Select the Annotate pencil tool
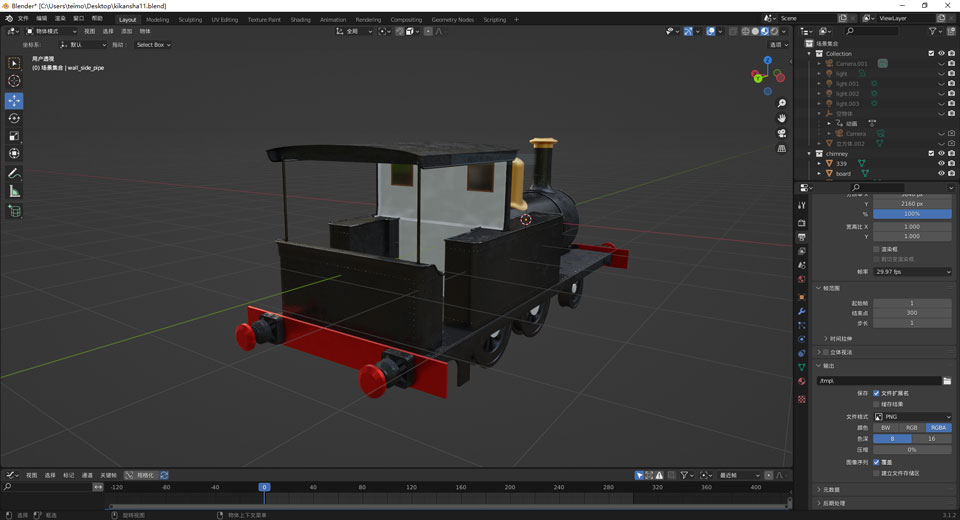This screenshot has width=960, height=520. pos(14,174)
